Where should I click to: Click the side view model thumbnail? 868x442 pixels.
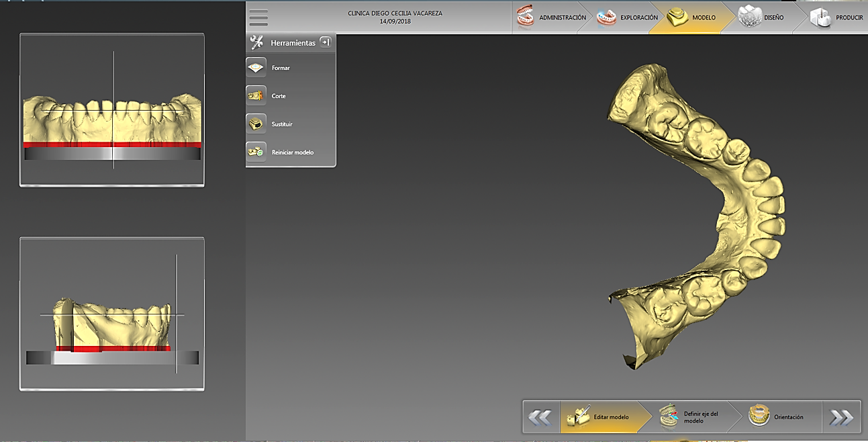tap(112, 314)
